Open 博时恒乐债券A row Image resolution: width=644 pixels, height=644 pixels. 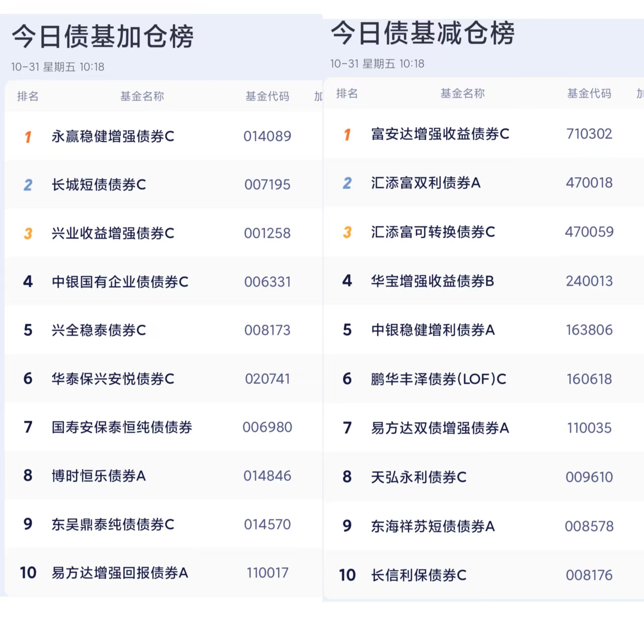coord(99,475)
